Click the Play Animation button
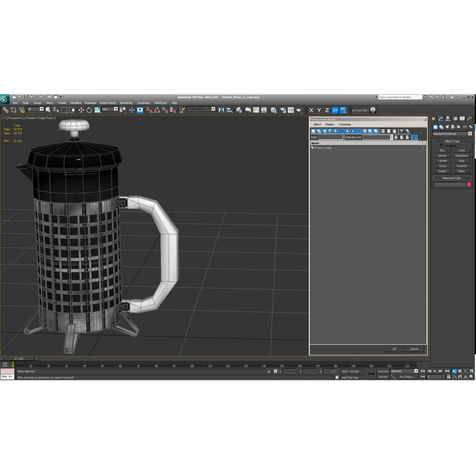This screenshot has width=476, height=476. coord(435,371)
